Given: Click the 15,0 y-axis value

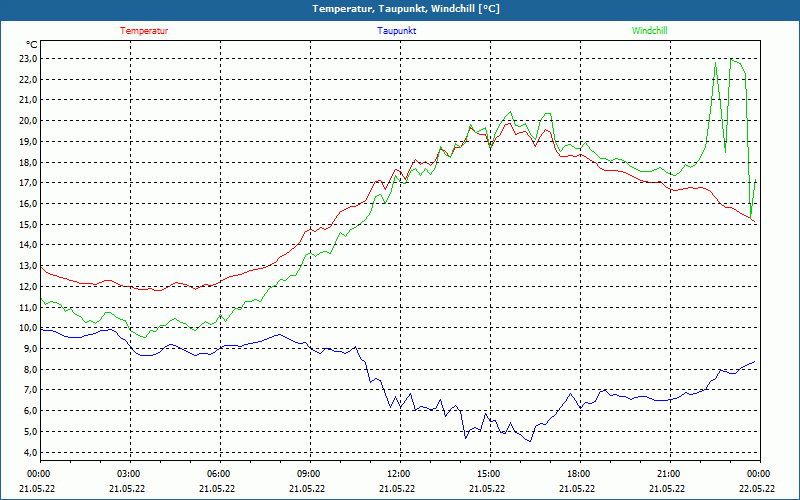Looking at the screenshot, I should pos(28,224).
